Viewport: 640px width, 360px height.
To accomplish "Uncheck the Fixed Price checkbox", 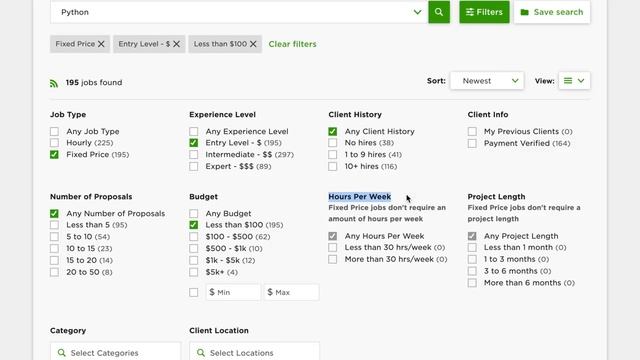I will click(54, 155).
